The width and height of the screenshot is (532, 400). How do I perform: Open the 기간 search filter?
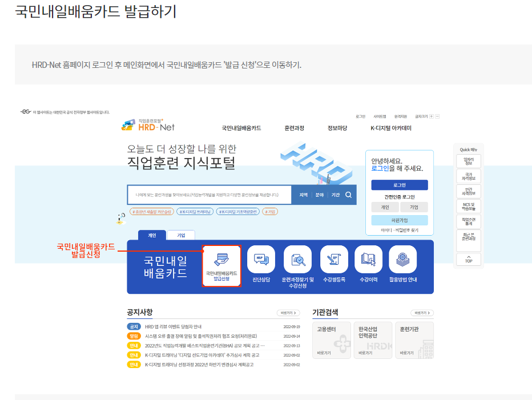(336, 195)
